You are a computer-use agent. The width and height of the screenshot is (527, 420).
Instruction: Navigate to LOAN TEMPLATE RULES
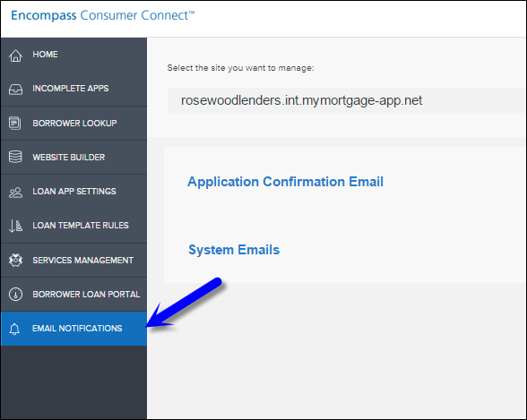tap(73, 226)
